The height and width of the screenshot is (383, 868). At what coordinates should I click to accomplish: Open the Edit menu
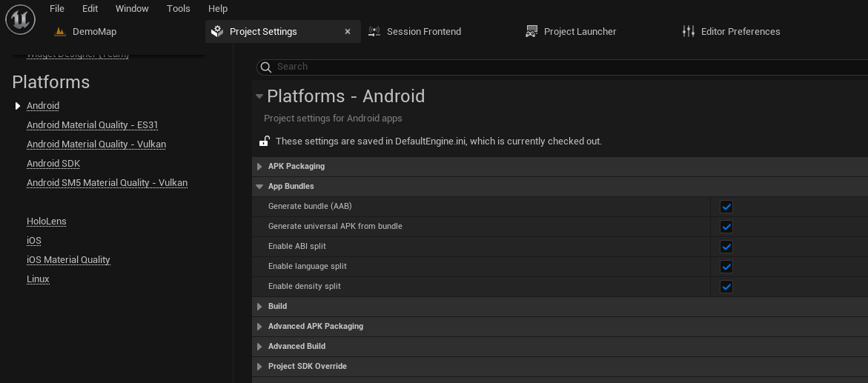click(x=90, y=8)
